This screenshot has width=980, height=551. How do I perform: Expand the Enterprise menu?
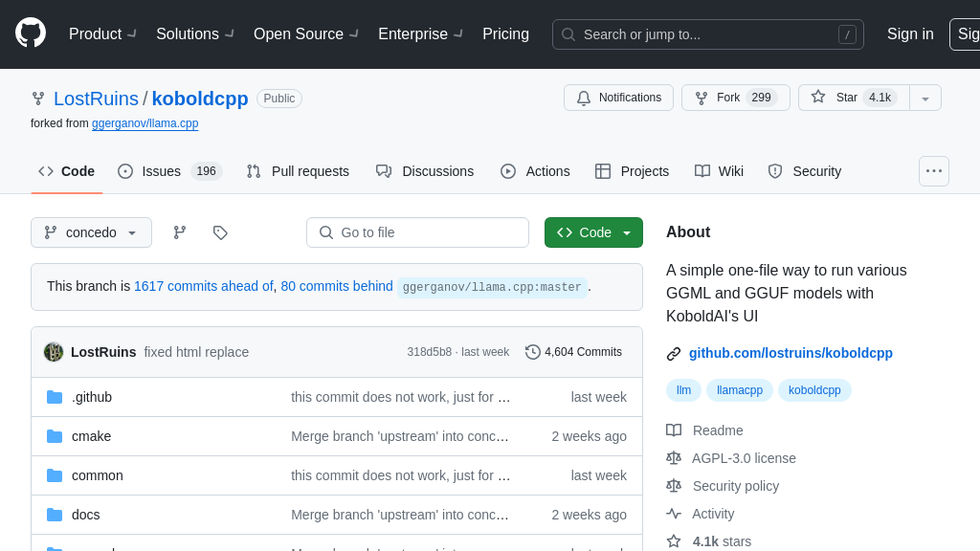[x=420, y=33]
